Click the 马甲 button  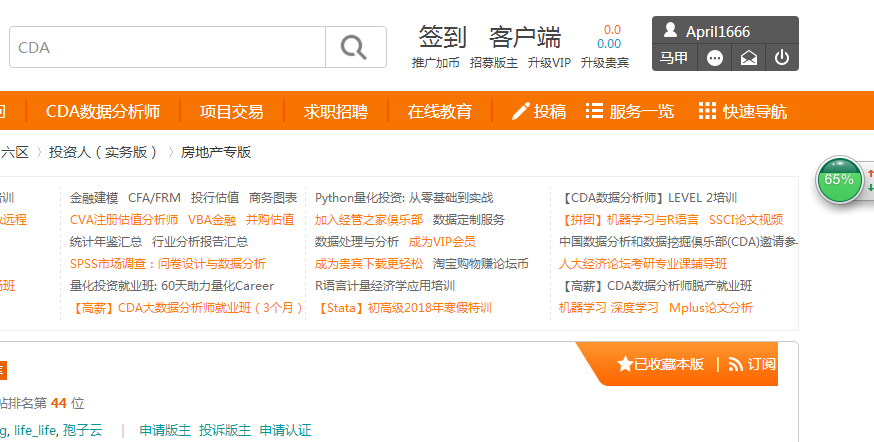[674, 57]
